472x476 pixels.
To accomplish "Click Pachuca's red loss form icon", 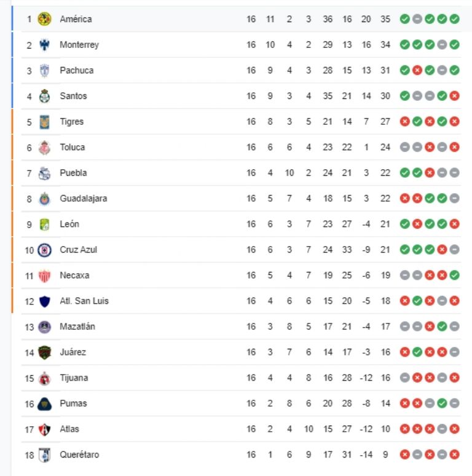I will coord(417,71).
